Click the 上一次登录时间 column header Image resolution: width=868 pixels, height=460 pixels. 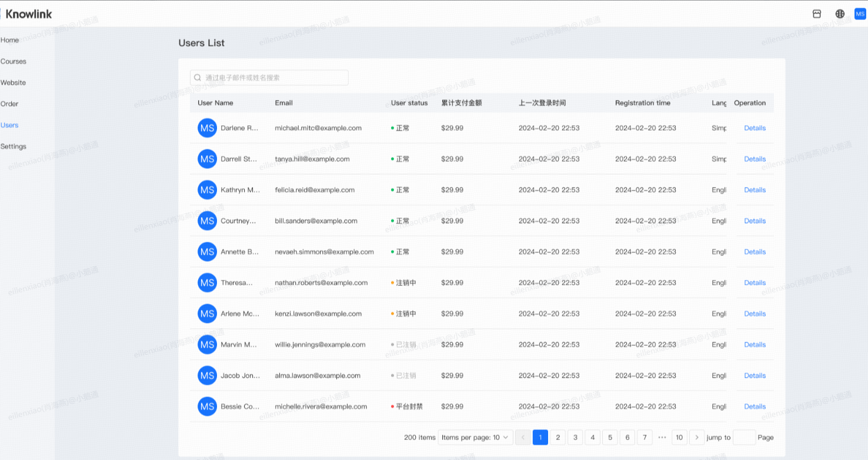point(542,103)
